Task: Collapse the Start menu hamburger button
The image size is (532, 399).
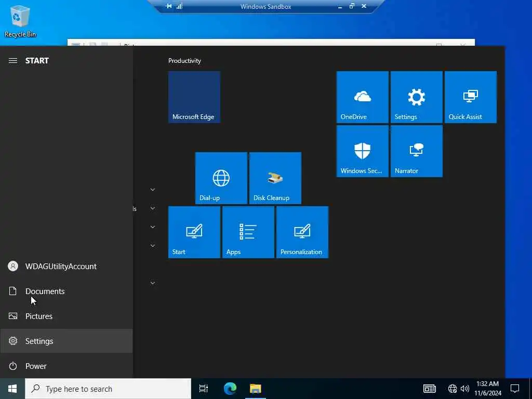Action: coord(13,61)
